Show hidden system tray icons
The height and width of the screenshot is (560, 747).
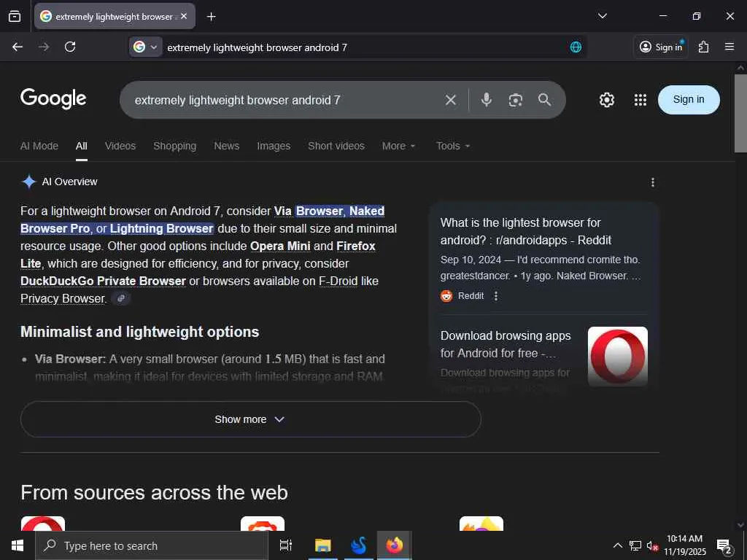tap(617, 545)
